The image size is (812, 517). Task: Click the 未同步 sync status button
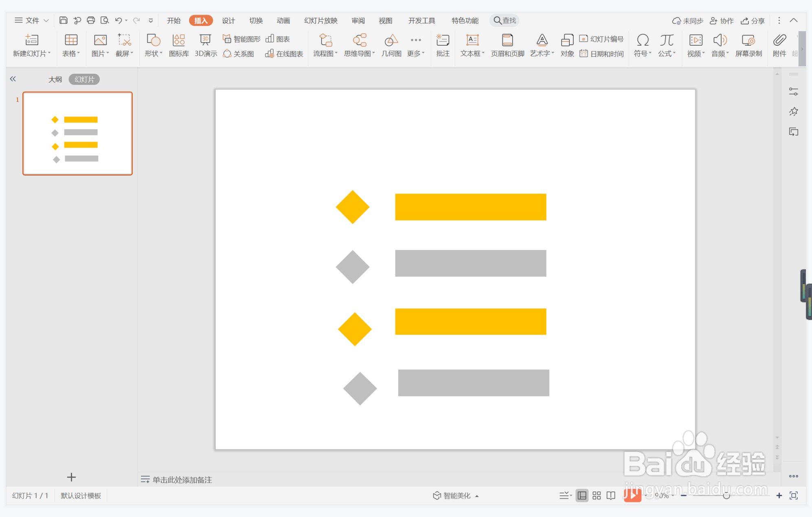688,20
